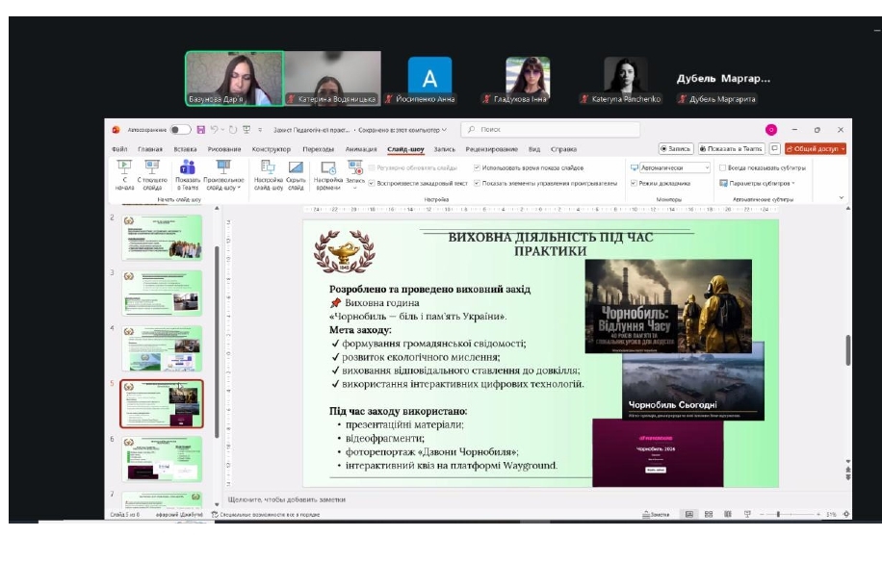Switch to the Вид tab

534,149
